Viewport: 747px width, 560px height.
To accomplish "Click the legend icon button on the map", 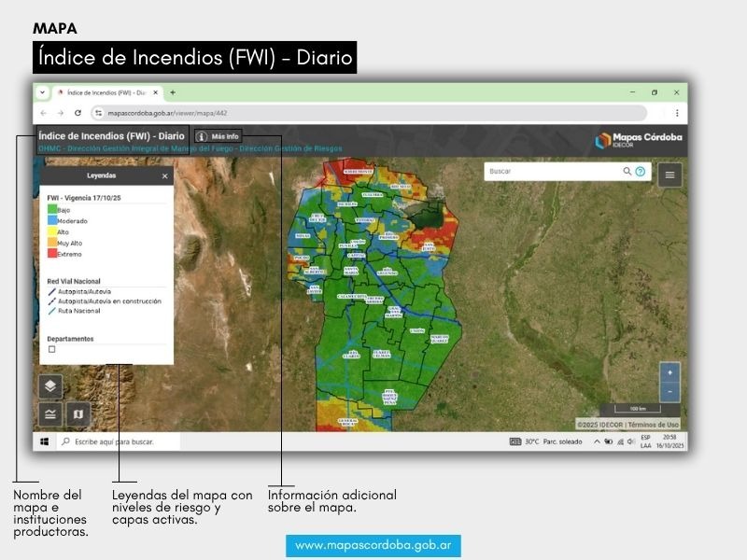I will pyautogui.click(x=50, y=413).
